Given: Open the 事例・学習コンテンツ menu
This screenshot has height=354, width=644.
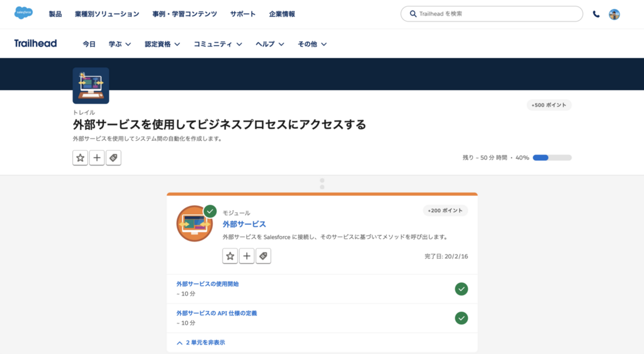Looking at the screenshot, I should (185, 14).
